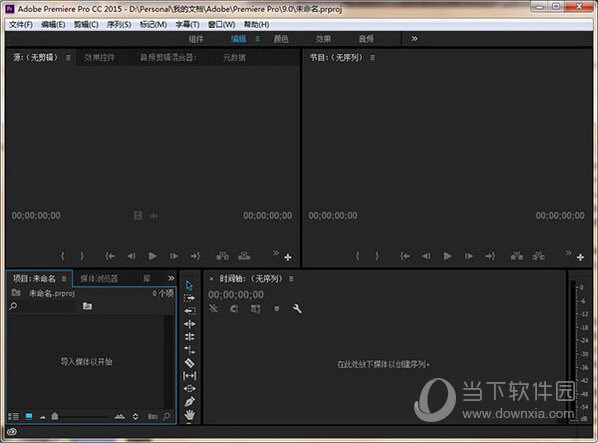Image resolution: width=598 pixels, height=443 pixels.
Task: Open Creative Cloud status icon at bottom-left
Action: coord(12,432)
